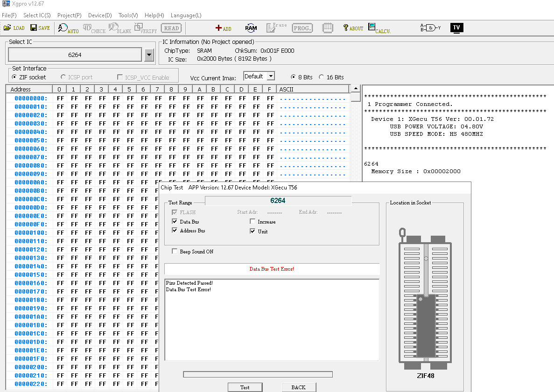Open the Tools(V) menu
554x392 pixels.
coord(128,15)
